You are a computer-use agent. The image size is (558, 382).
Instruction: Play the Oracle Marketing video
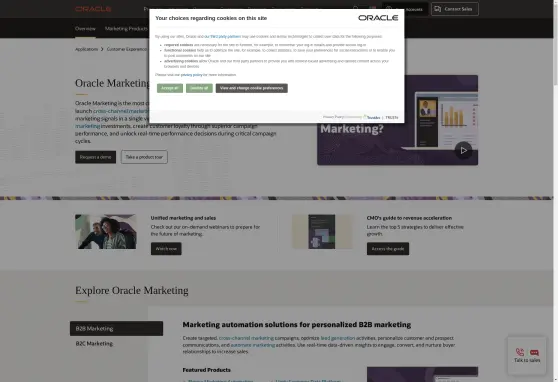(x=463, y=150)
